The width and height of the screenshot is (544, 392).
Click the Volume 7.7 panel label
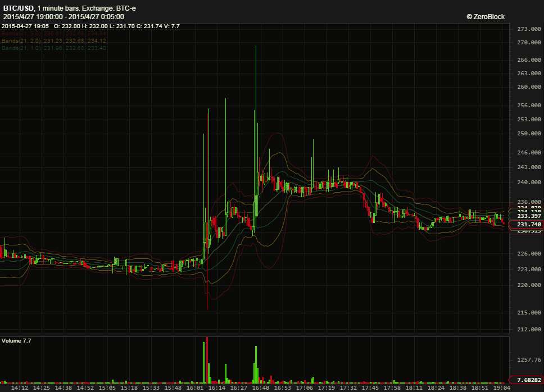16,341
